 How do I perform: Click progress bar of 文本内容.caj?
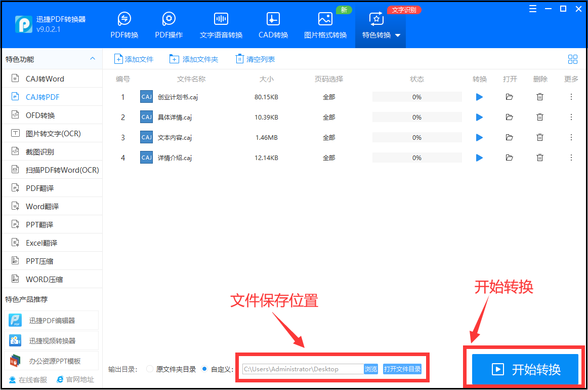tap(417, 137)
